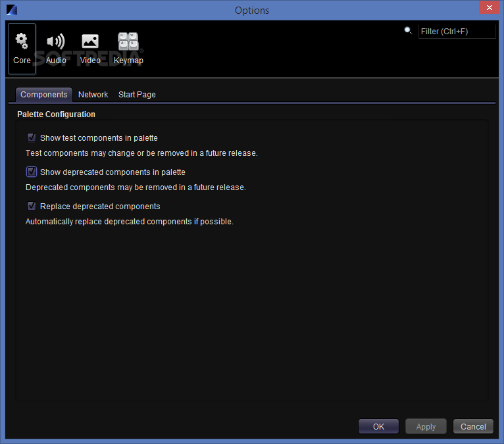
Task: Switch to the Network tab
Action: 93,95
